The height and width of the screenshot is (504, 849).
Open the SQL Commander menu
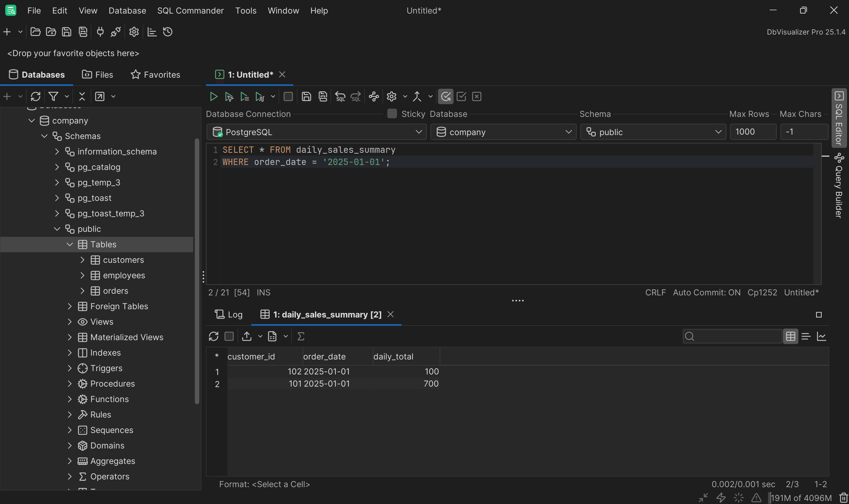click(x=190, y=11)
